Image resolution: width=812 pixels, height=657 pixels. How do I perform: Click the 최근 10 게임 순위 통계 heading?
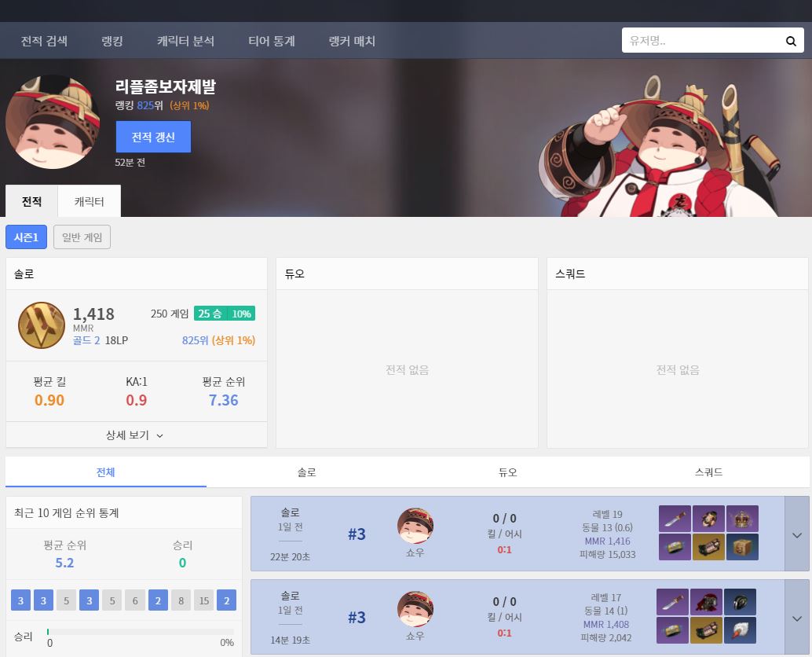click(66, 513)
